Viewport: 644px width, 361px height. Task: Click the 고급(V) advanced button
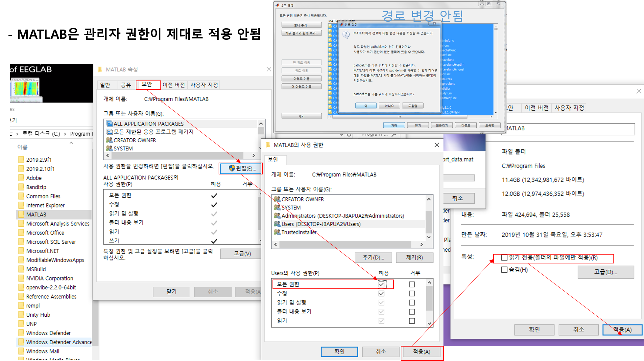point(242,254)
